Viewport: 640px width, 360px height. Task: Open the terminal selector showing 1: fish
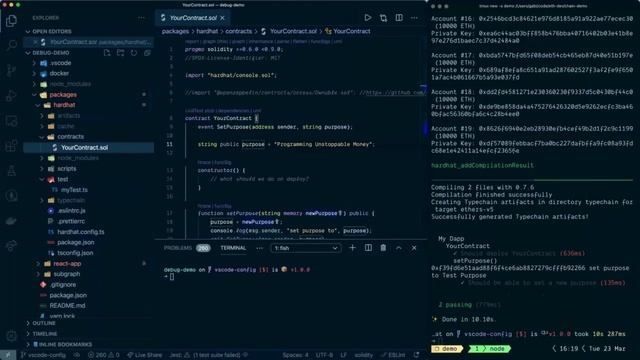click(x=305, y=248)
